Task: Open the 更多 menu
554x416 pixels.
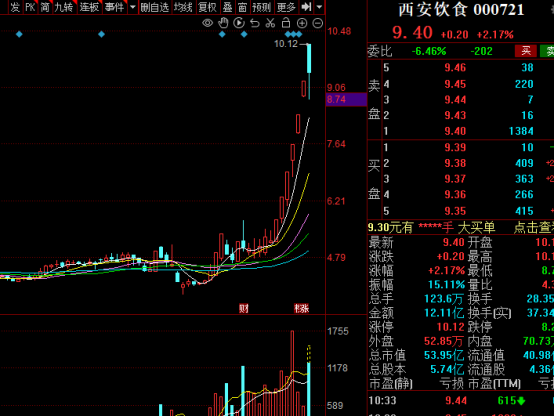Action: pyautogui.click(x=286, y=7)
